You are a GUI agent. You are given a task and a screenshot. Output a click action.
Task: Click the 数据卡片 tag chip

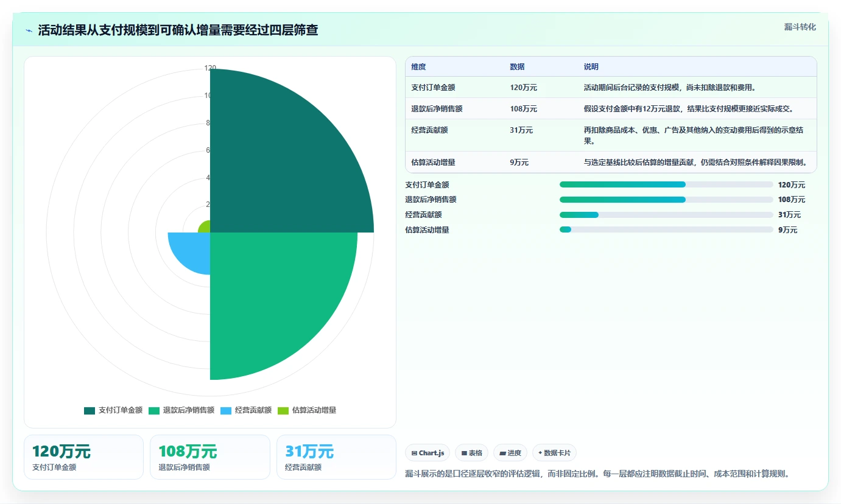(x=554, y=453)
